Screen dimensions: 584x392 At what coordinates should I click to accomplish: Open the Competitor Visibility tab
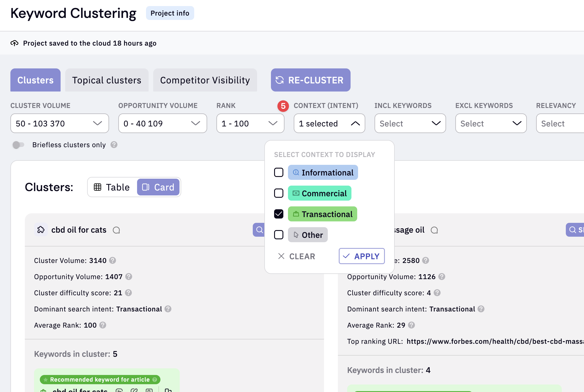pyautogui.click(x=205, y=80)
